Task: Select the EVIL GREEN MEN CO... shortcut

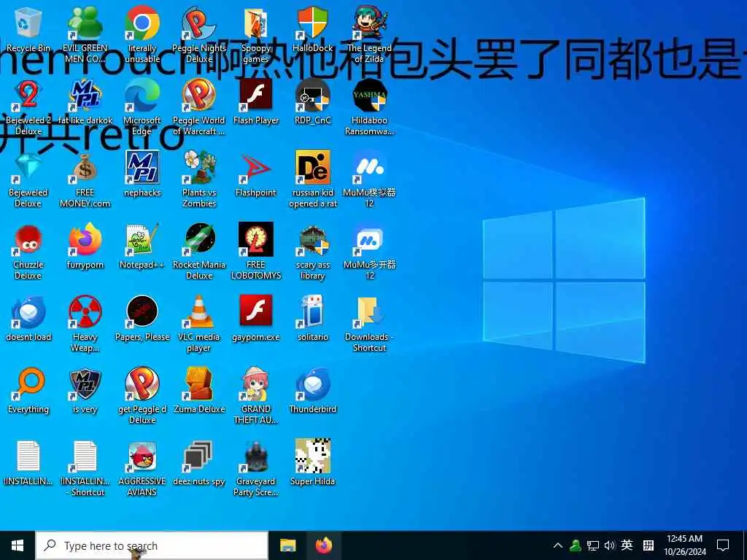Action: pos(85,24)
